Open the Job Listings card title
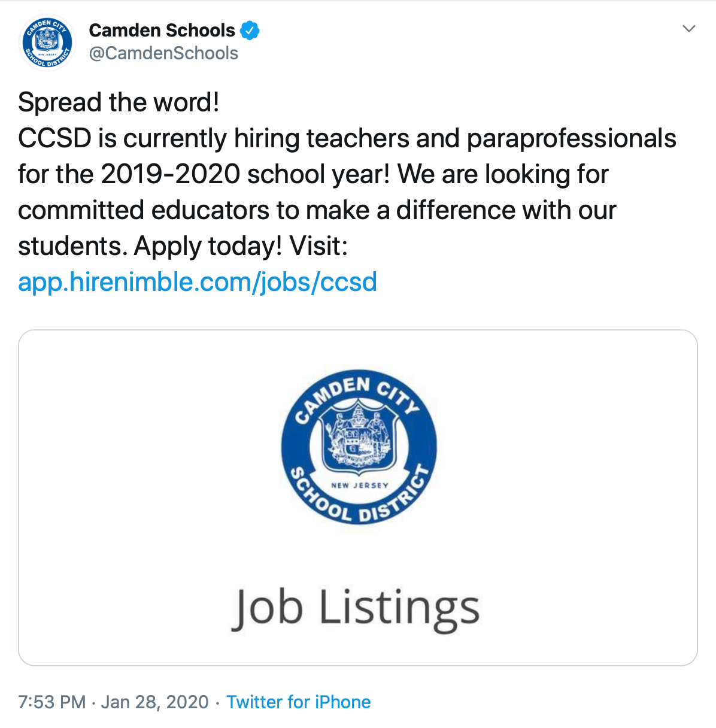Viewport: 716px width, 728px height. (356, 608)
